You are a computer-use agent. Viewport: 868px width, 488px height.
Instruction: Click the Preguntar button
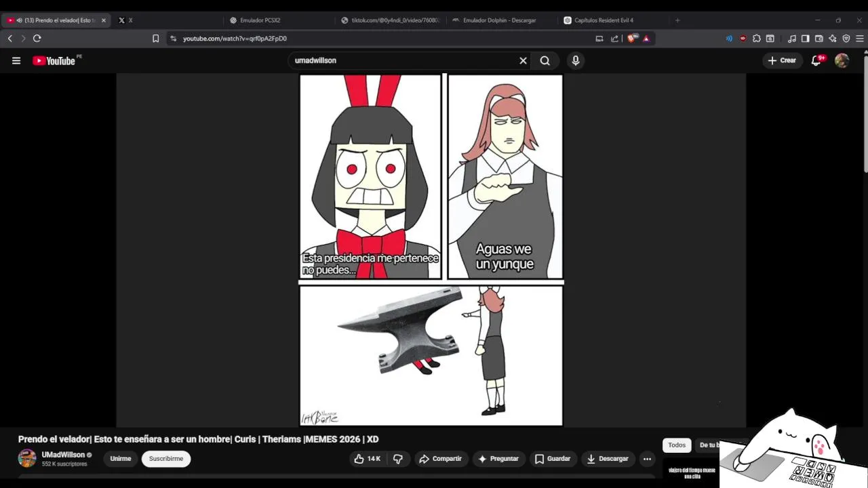click(x=498, y=459)
